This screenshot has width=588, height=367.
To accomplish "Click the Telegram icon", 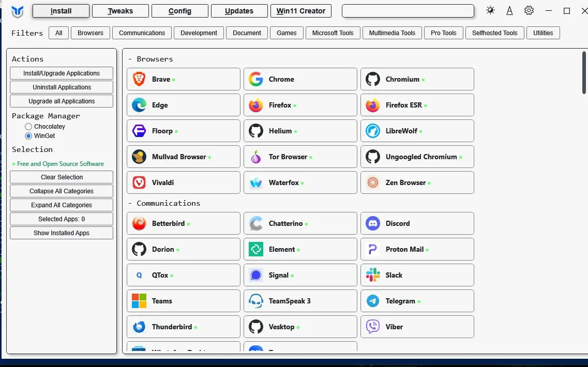I will (x=373, y=301).
